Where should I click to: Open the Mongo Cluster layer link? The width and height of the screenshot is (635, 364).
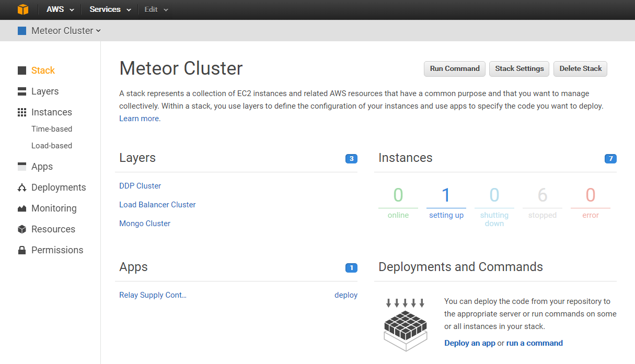tap(145, 224)
